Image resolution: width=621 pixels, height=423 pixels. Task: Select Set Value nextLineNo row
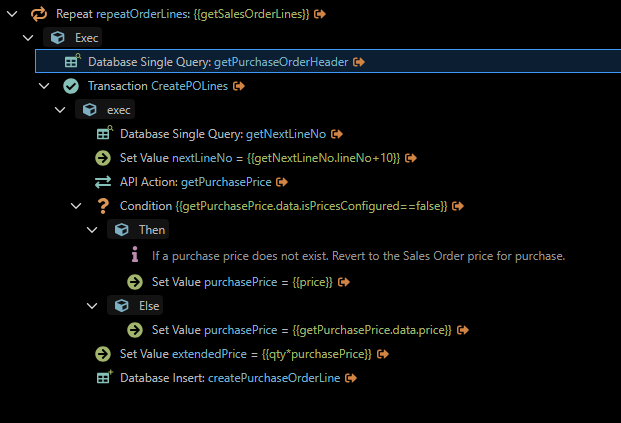coord(260,158)
